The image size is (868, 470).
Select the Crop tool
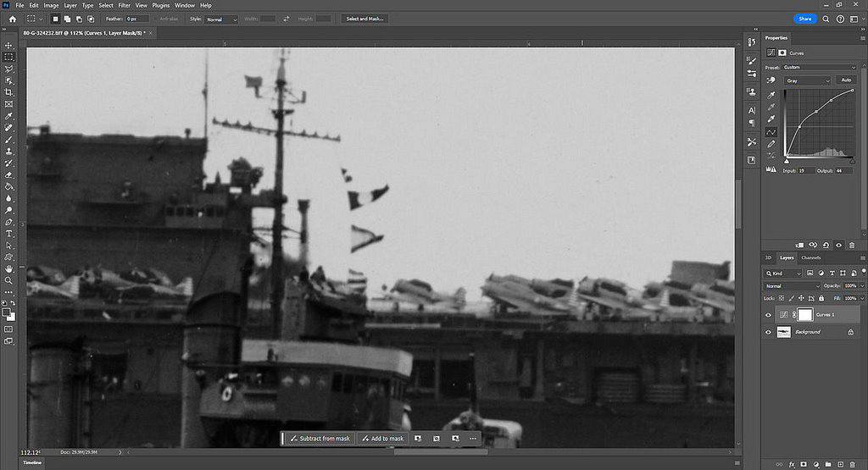point(8,92)
